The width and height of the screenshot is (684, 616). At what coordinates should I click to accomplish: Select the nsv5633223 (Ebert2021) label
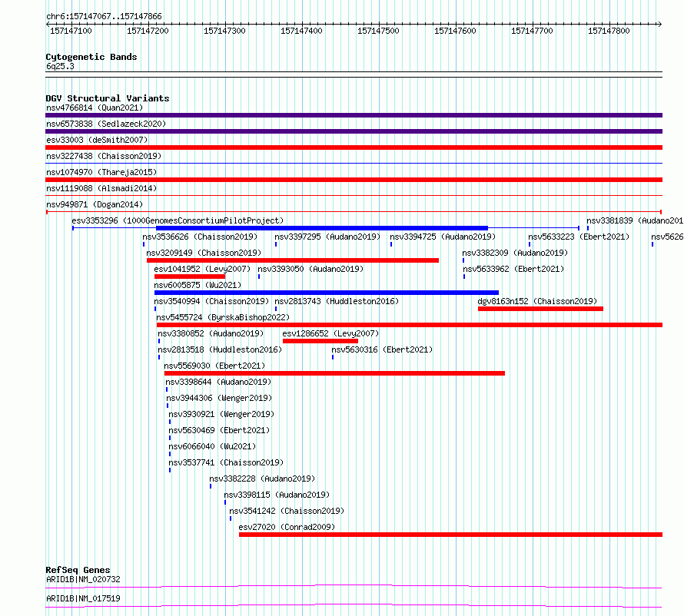(579, 237)
